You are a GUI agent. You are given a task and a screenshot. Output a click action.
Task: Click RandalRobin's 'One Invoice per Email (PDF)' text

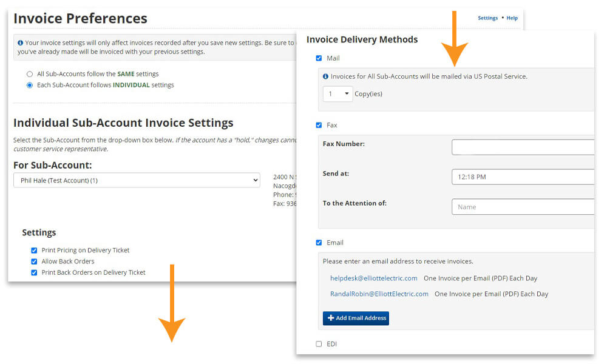491,294
